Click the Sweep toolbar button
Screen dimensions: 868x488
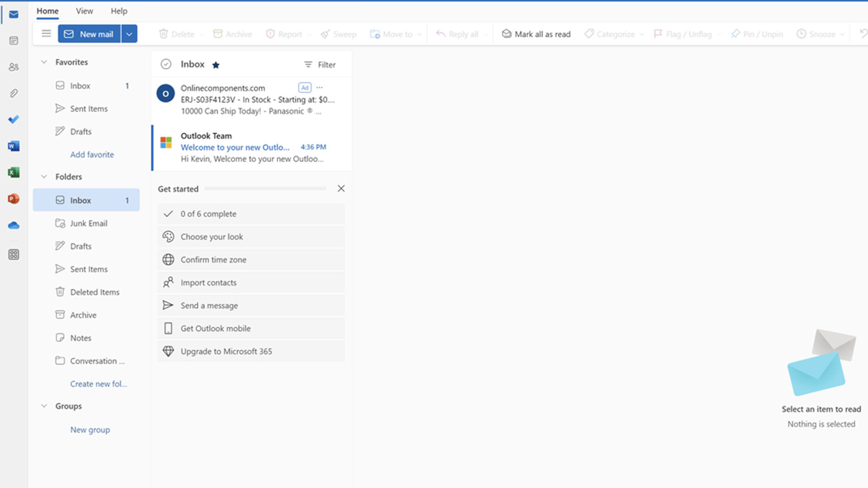pos(339,34)
